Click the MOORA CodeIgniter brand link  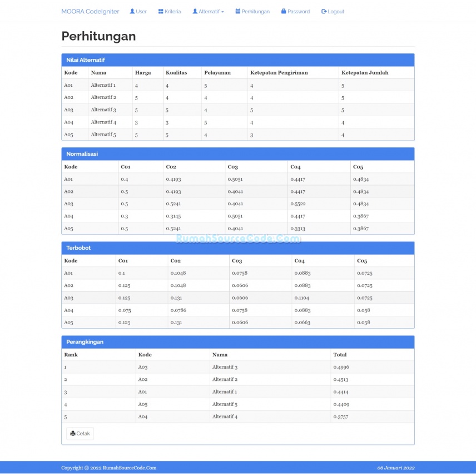point(90,11)
